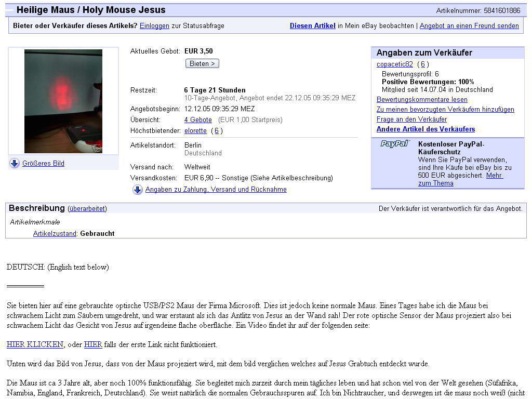Open Angaben zu Zahlung, Versand und Rücknahme
The image size is (532, 399).
coord(216,189)
